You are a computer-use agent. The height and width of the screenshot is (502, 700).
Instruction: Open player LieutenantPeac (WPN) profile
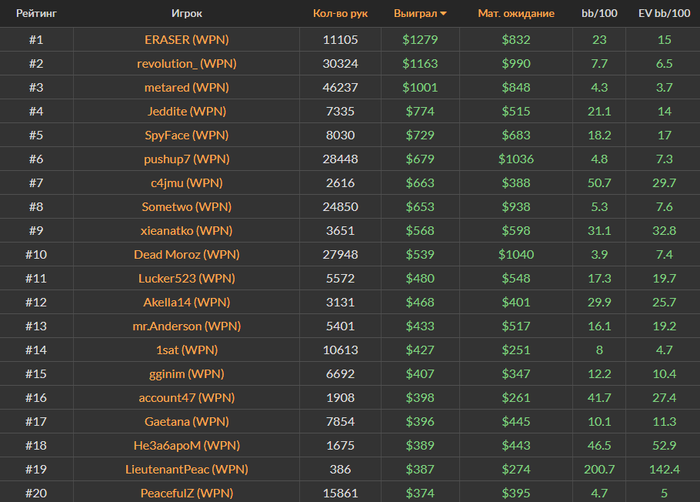pos(187,469)
